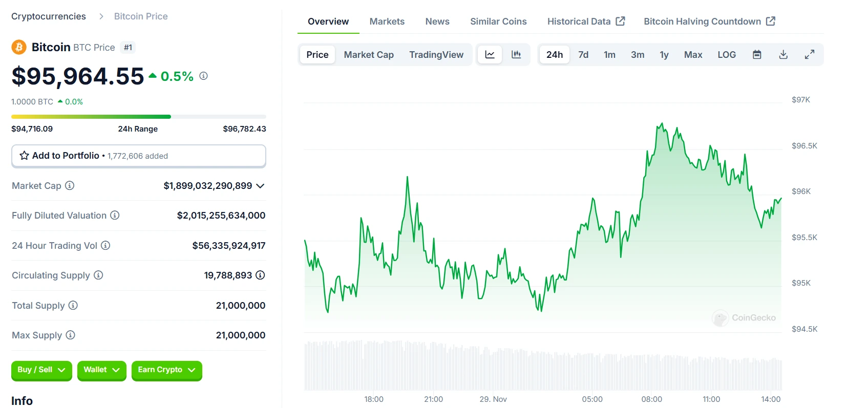Image resolution: width=868 pixels, height=408 pixels.
Task: Click the Bitcoin Price breadcrumb
Action: click(141, 16)
